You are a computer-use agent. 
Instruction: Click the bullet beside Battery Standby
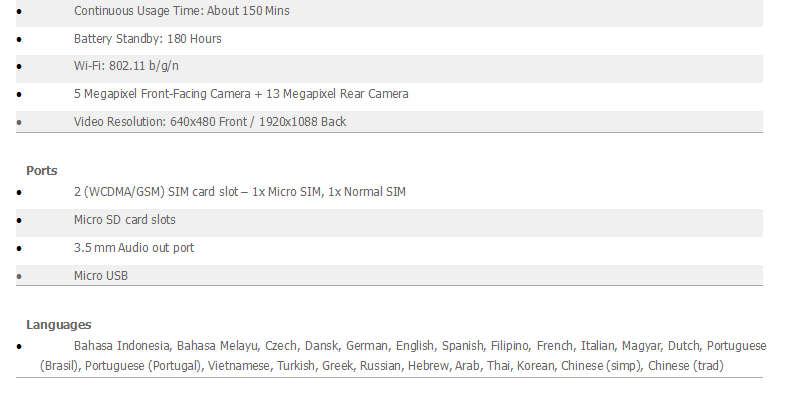[19, 39]
